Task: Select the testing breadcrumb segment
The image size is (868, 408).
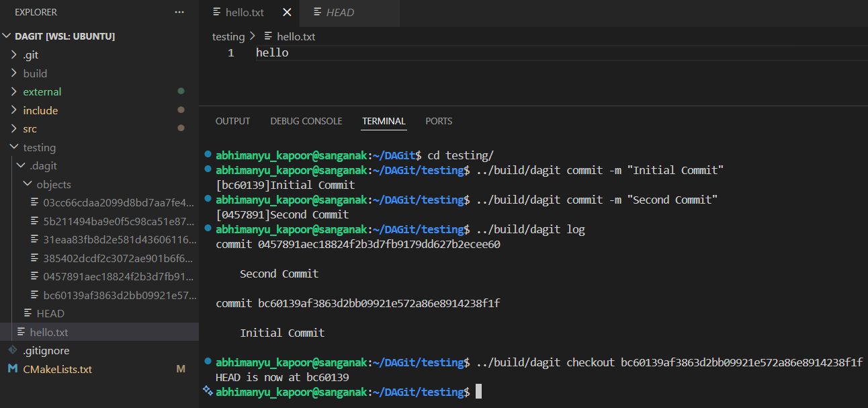Action: point(228,36)
